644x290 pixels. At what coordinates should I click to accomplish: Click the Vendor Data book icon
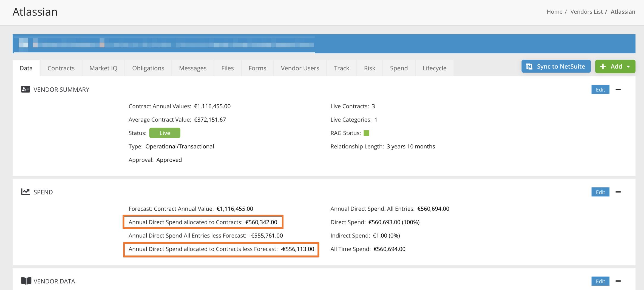[26, 281]
